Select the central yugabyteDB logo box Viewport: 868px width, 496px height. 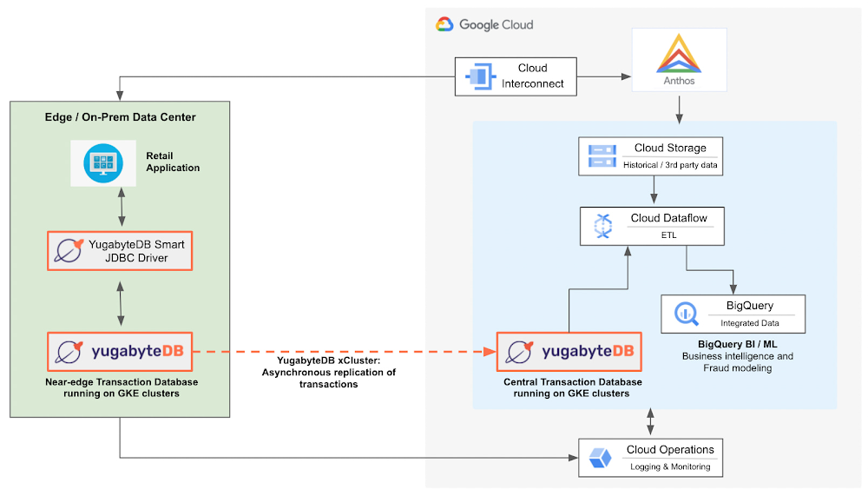pos(569,352)
